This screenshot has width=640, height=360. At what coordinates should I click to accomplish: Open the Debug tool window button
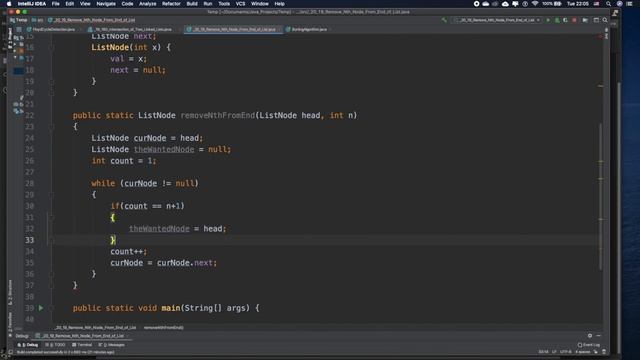(28, 345)
